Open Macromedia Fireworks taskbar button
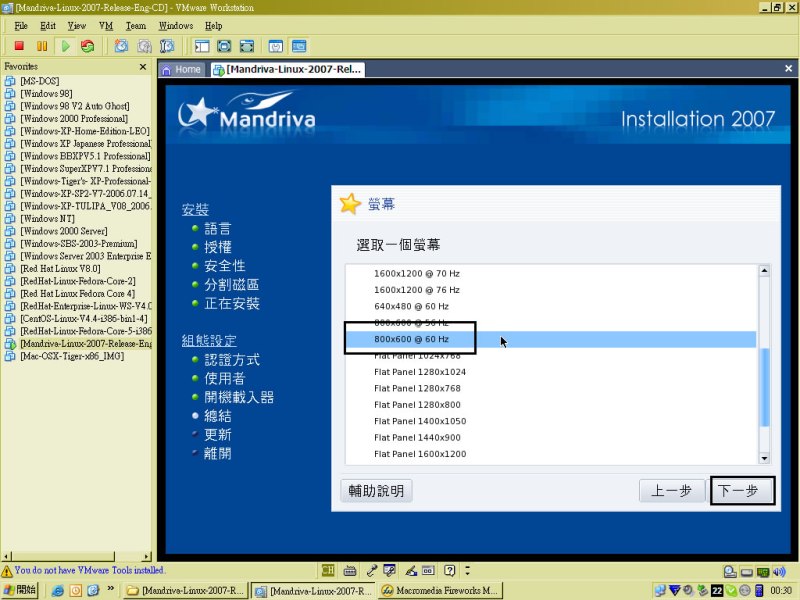This screenshot has width=800, height=600. pyautogui.click(x=441, y=590)
